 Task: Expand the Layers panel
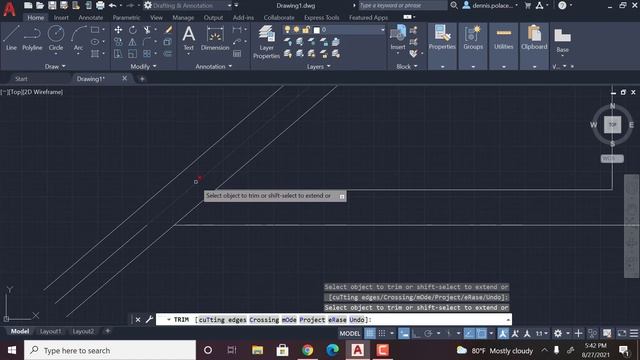point(318,66)
